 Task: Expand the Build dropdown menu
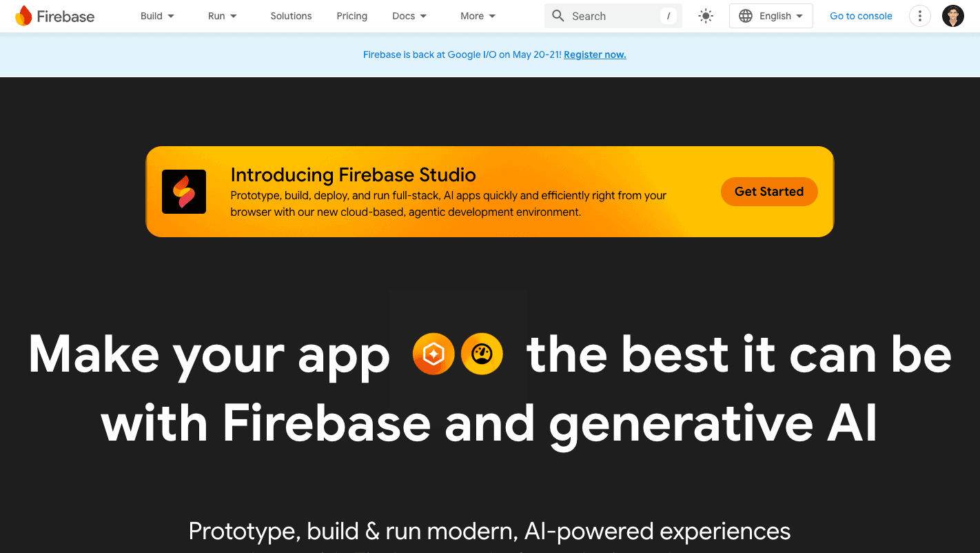pyautogui.click(x=157, y=16)
